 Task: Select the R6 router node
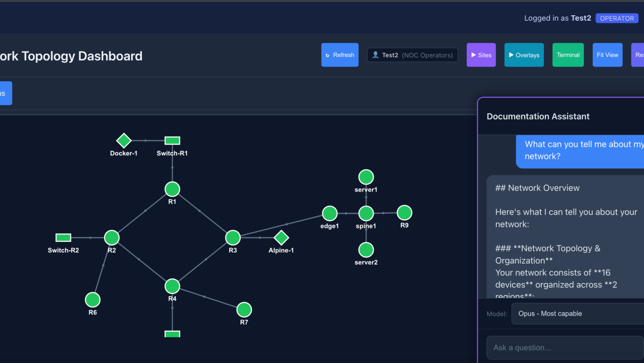tap(92, 299)
